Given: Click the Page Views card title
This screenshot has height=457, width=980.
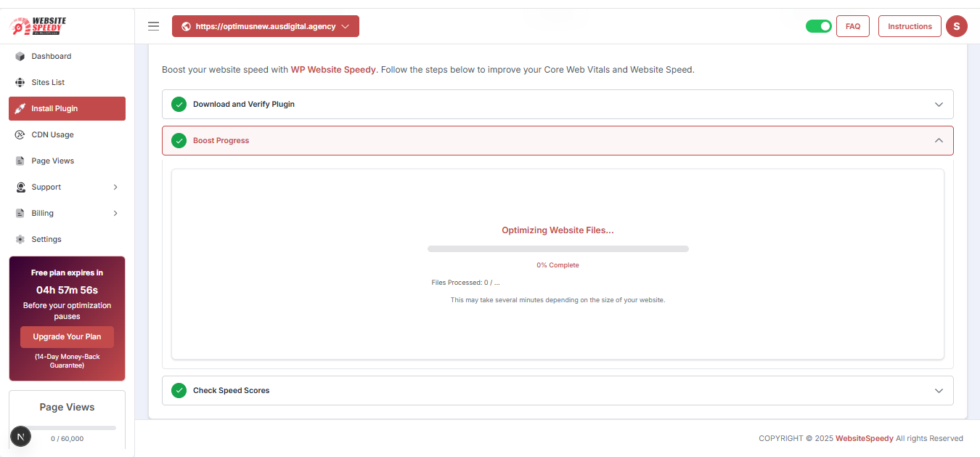Looking at the screenshot, I should [x=67, y=407].
